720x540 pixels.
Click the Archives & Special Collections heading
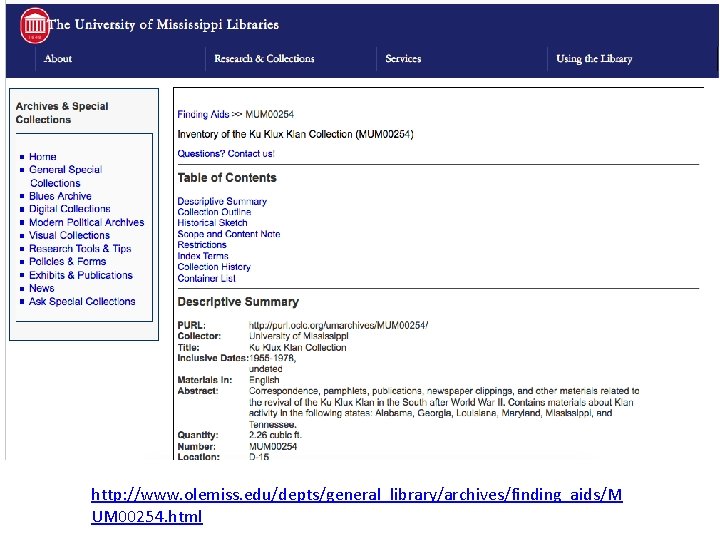tap(62, 112)
